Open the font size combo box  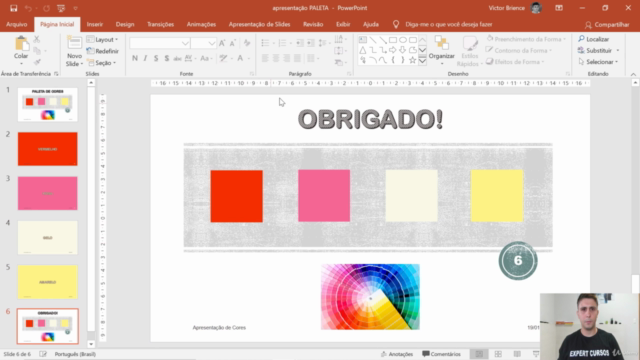tap(204, 43)
